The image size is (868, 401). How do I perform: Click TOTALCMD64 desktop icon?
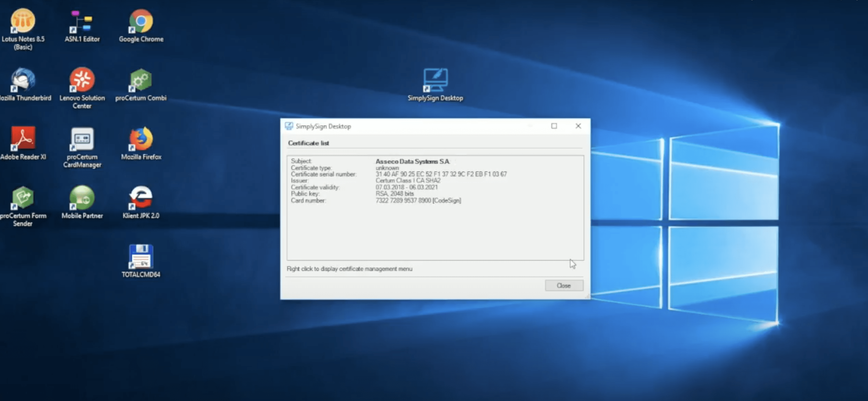tap(141, 261)
